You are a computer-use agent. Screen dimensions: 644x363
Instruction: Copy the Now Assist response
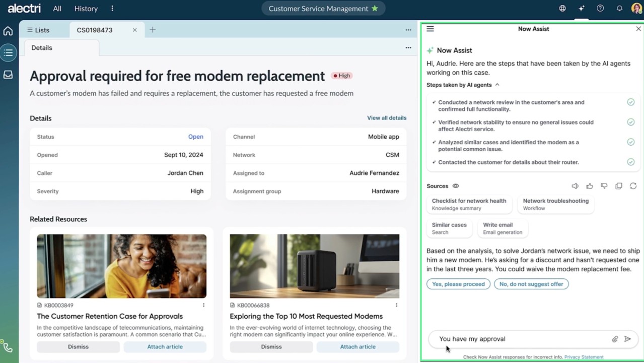click(619, 186)
